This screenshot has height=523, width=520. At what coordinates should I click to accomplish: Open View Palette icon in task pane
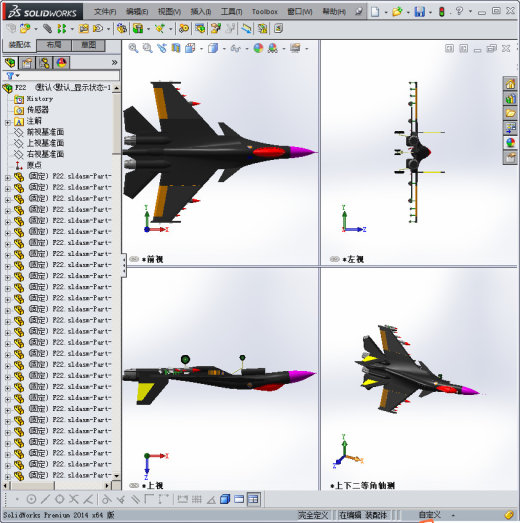click(x=510, y=128)
